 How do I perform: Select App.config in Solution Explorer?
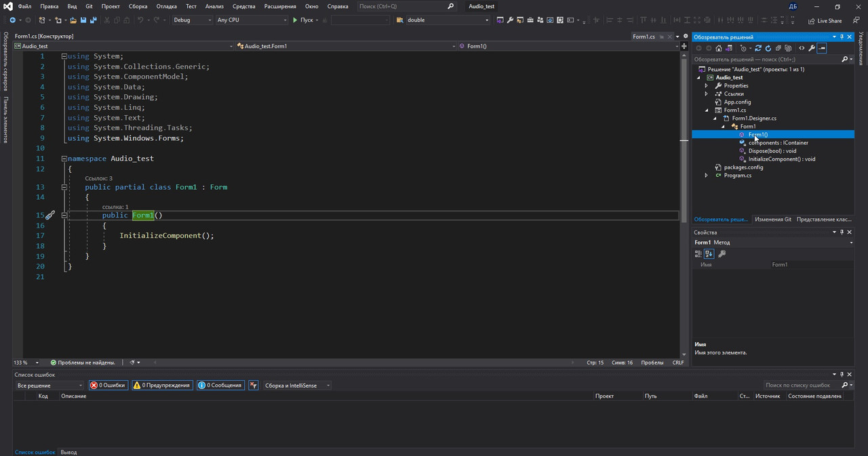coord(737,102)
